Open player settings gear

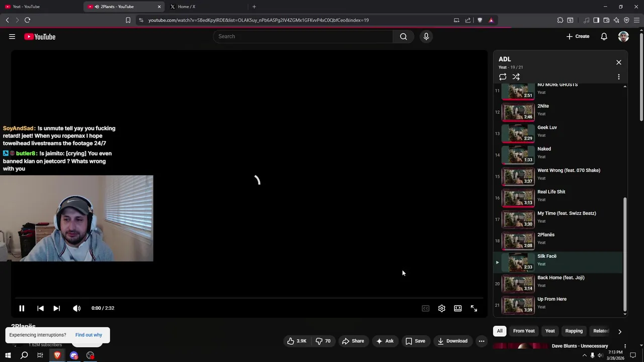point(442,308)
